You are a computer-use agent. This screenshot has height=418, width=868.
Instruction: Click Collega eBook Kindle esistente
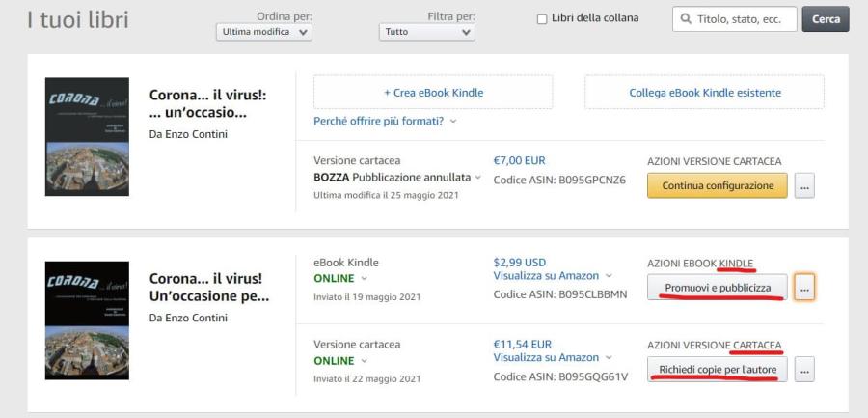coord(704,93)
